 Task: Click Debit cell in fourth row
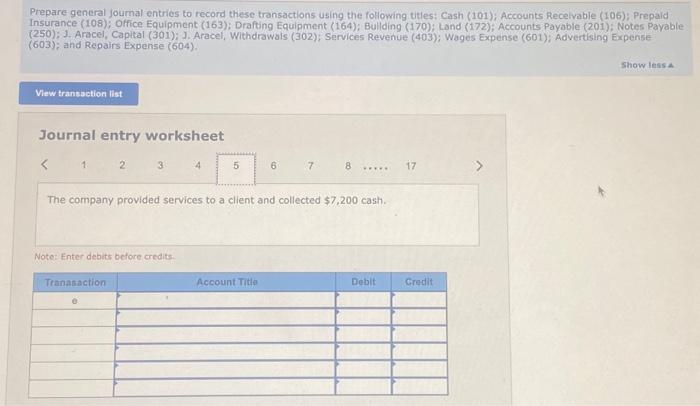point(363,352)
